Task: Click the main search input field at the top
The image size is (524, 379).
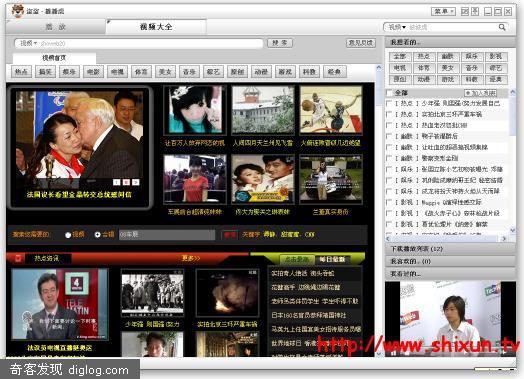Action: pyautogui.click(x=138, y=43)
